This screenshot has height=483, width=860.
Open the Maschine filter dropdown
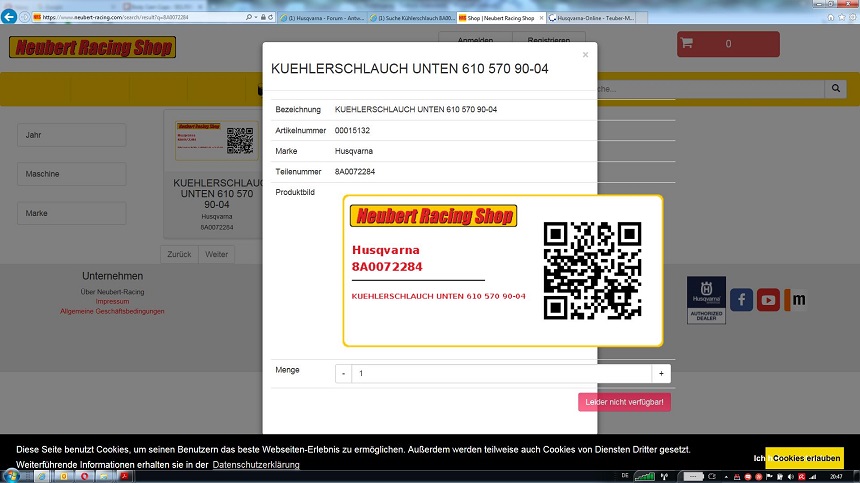[x=71, y=174]
